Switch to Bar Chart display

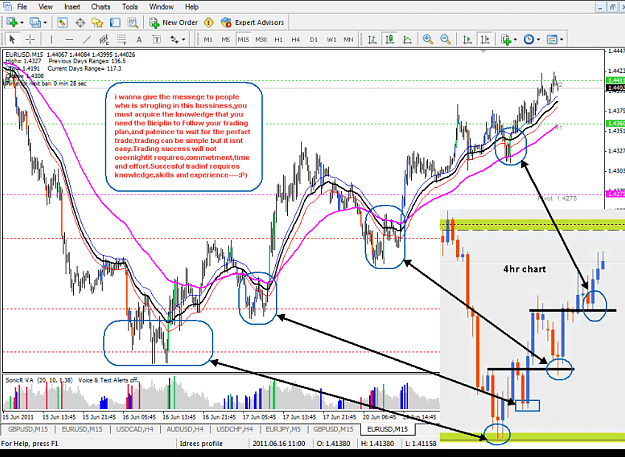coord(372,39)
